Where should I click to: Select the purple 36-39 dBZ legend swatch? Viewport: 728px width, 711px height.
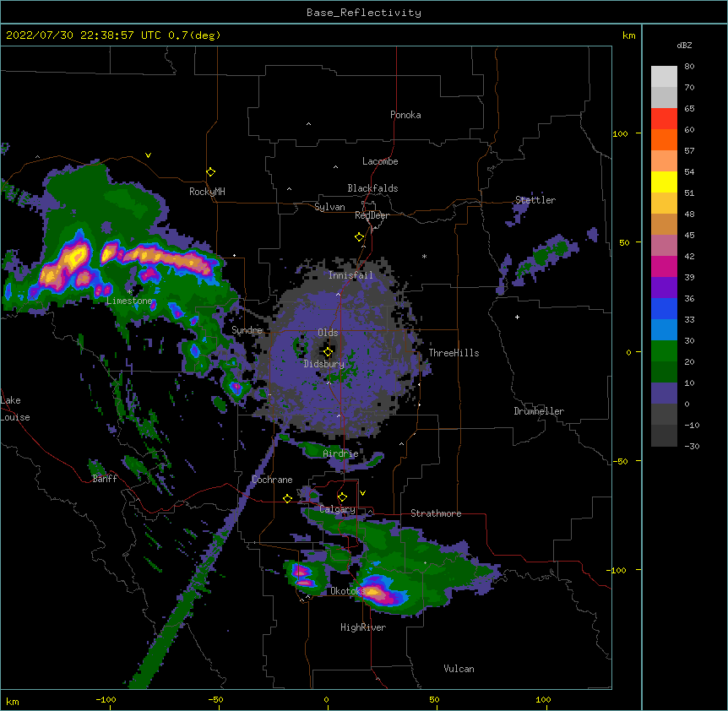(664, 288)
